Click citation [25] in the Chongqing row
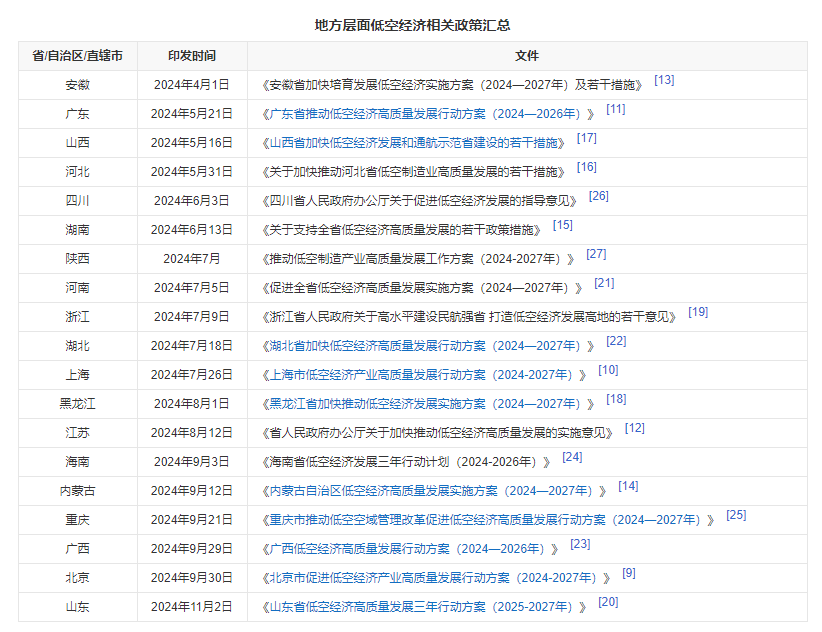Screen dimensions: 822x632 tap(737, 515)
